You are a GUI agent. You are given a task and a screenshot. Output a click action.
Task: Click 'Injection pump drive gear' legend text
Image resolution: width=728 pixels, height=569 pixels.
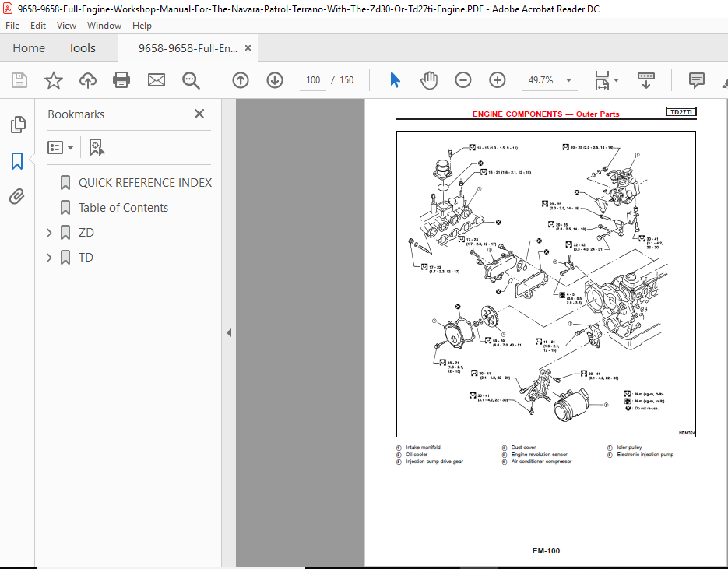pos(434,462)
